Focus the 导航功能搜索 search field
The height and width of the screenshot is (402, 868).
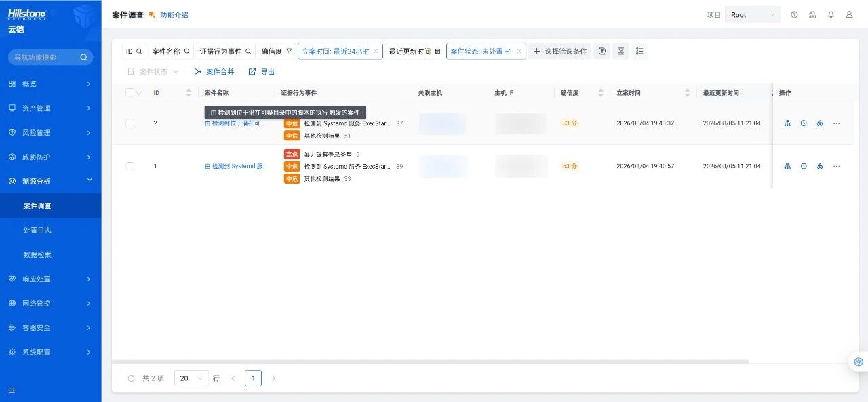click(50, 58)
